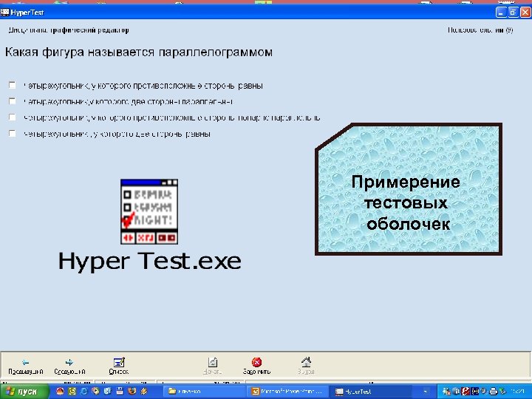The width and height of the screenshot is (532, 399).
Task: Go to previous question with Предыдущий arrow
Action: point(25,366)
